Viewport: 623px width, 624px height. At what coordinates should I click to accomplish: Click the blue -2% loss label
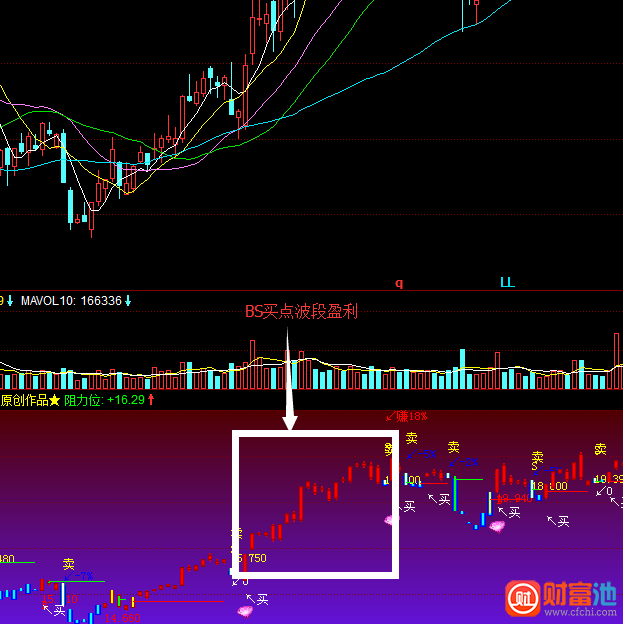coord(463,462)
